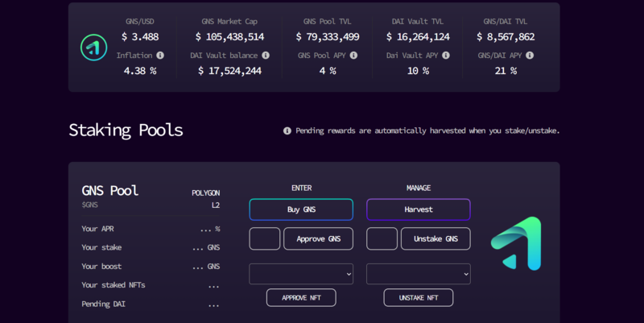Screen dimensions: 644x323
Task: Open the NFT dropdown under ENTER
Action: coord(301,274)
